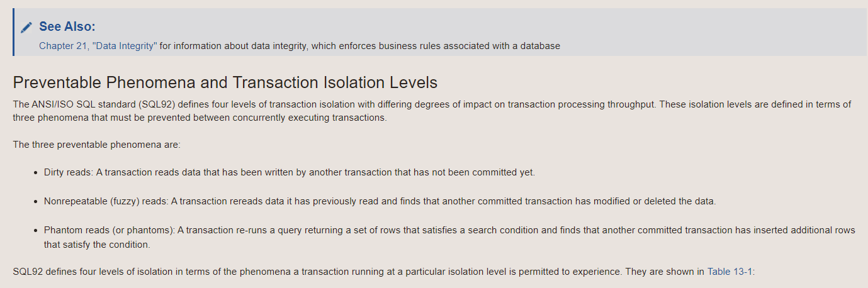
Task: Open the Chapter 21 "Data Integrity" link
Action: pyautogui.click(x=98, y=46)
